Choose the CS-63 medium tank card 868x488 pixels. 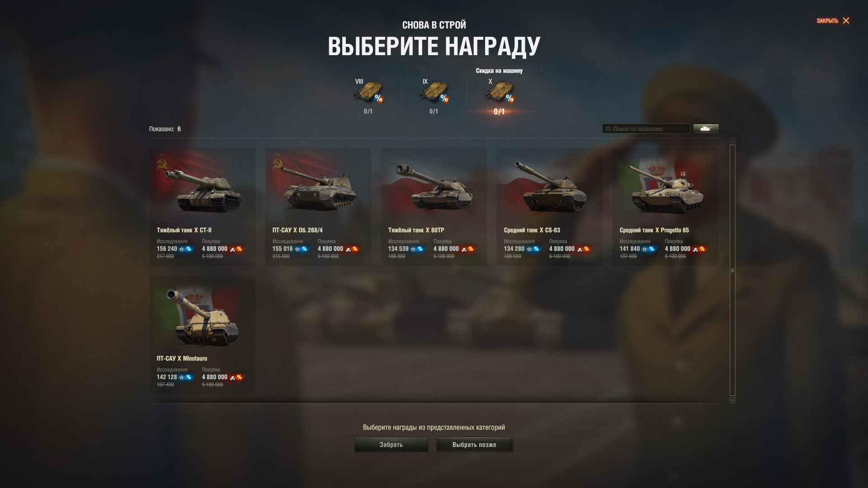tap(550, 206)
